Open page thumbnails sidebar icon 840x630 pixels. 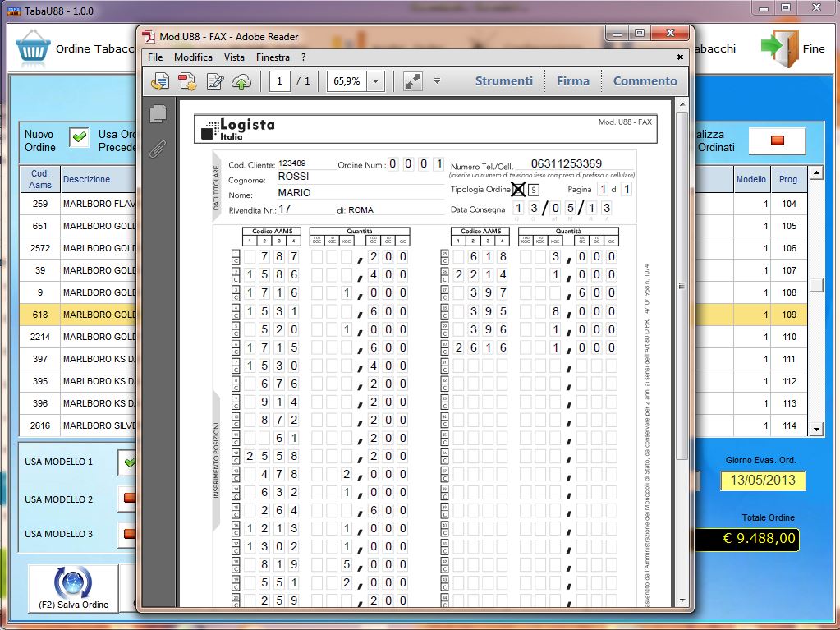click(158, 113)
